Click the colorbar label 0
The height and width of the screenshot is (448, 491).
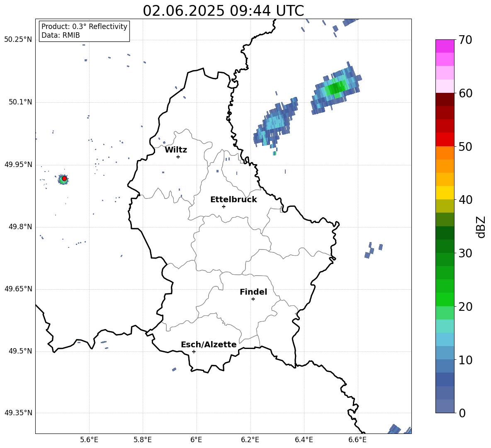462,413
